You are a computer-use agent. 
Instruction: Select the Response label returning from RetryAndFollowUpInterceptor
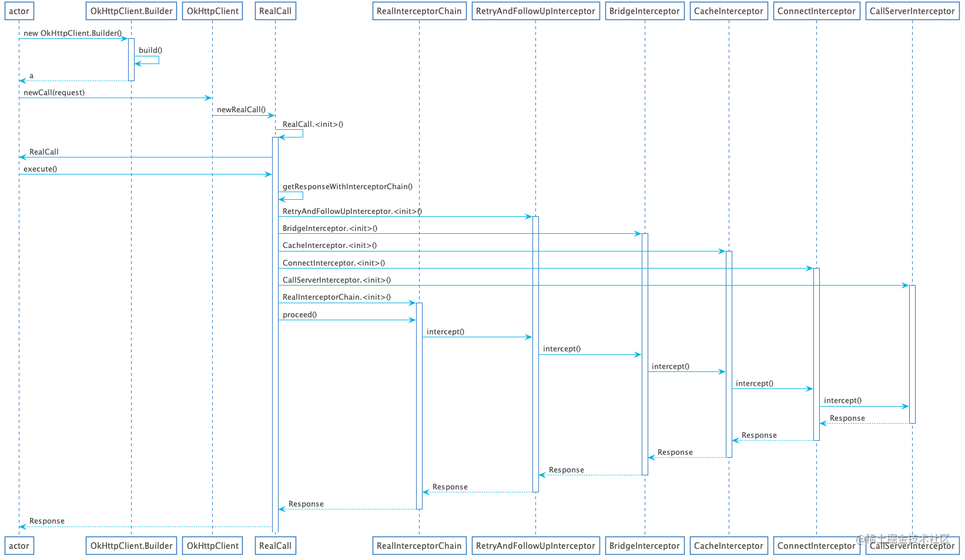[450, 487]
